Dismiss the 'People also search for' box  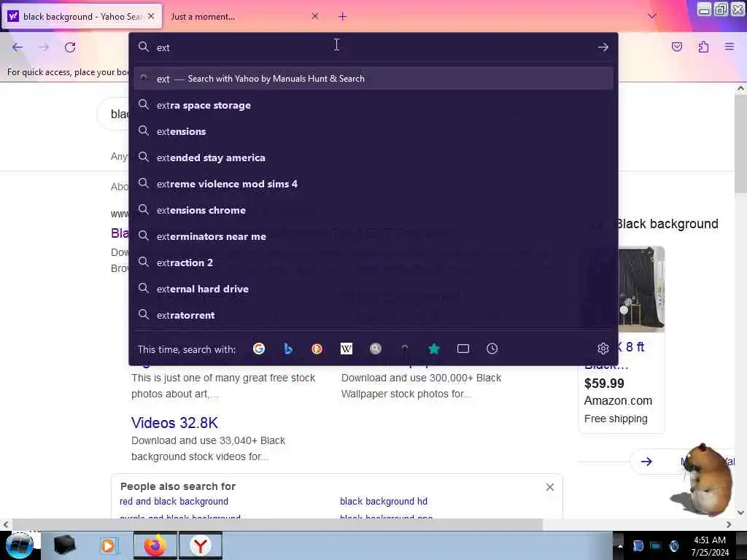(x=550, y=487)
